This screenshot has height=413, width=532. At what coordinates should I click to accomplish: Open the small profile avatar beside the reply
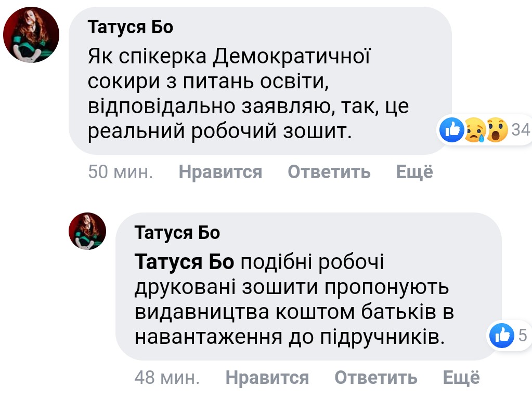pos(87,232)
